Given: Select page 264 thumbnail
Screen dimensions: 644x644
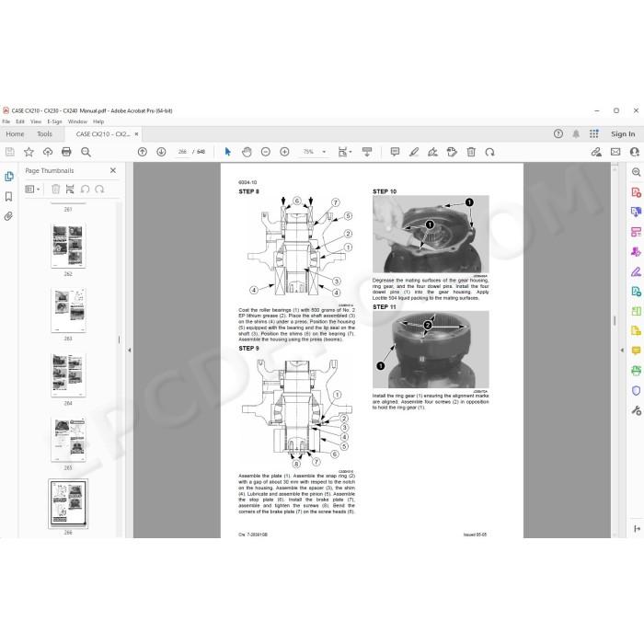Looking at the screenshot, I should 68,375.
